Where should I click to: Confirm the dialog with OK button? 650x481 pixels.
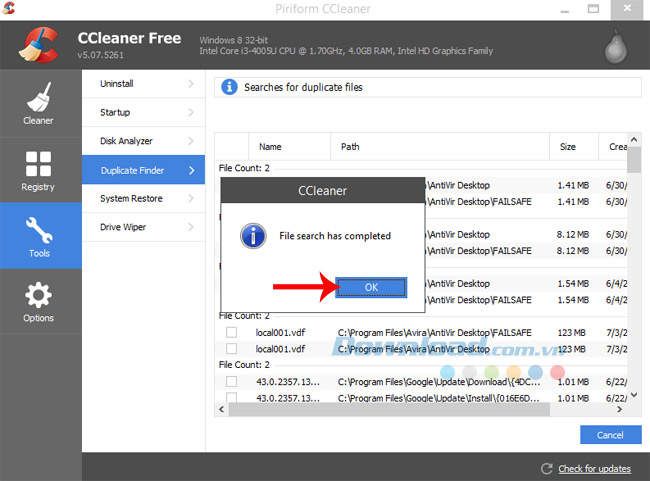tap(371, 287)
